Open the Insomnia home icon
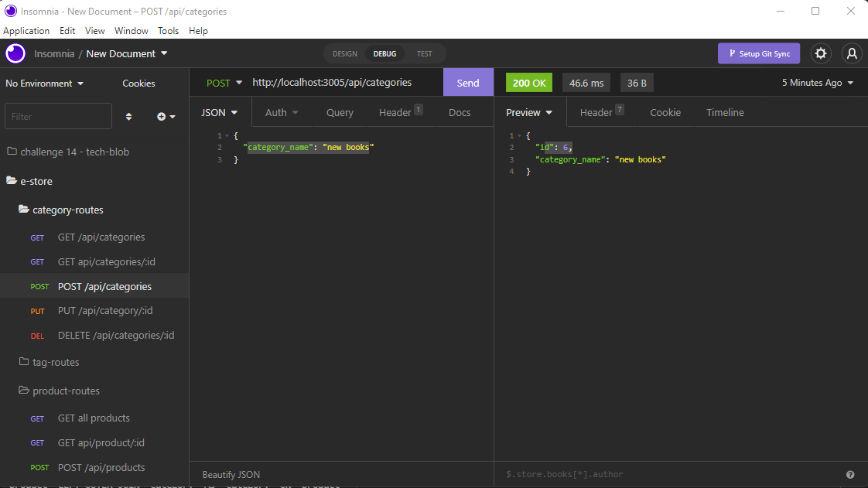The height and width of the screenshot is (488, 868). tap(15, 53)
